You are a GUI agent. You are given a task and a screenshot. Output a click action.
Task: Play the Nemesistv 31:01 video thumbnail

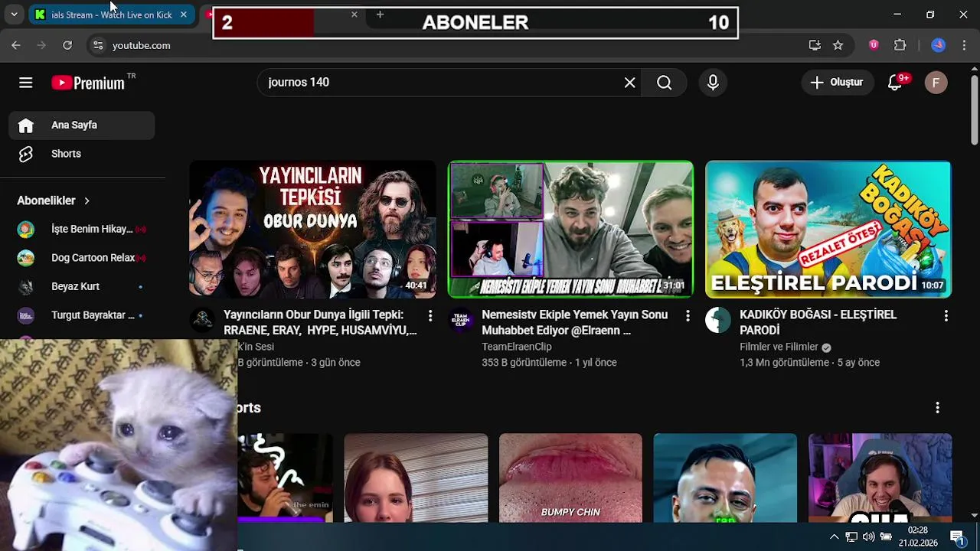(570, 229)
